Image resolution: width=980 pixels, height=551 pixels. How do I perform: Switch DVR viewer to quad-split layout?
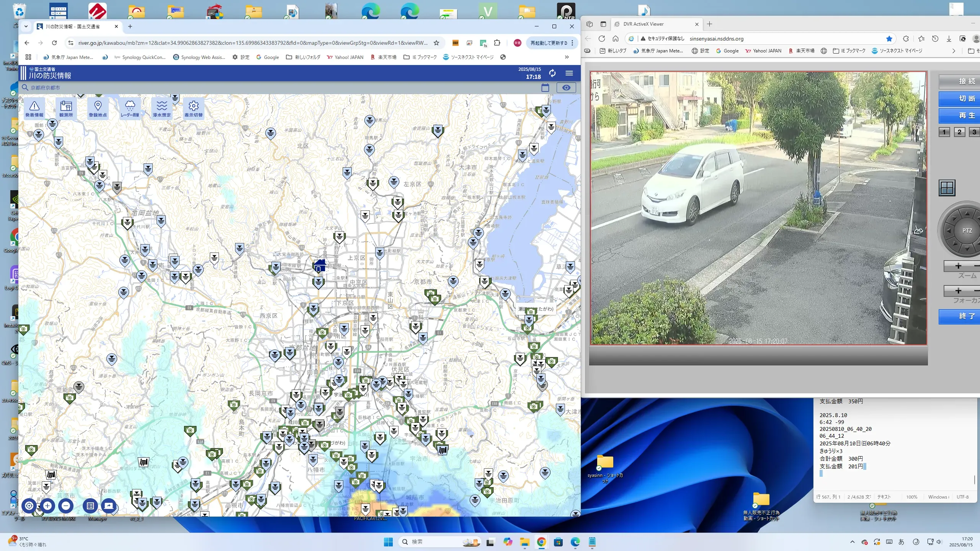tap(947, 188)
